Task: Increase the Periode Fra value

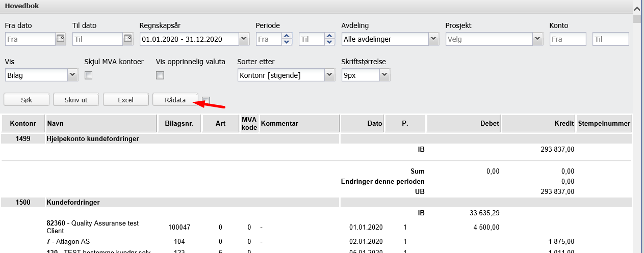Action: click(x=287, y=36)
